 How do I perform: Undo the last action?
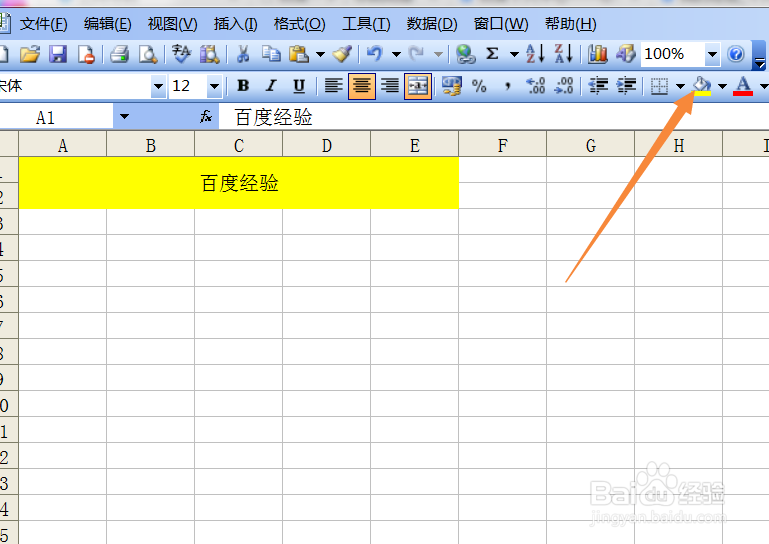(x=375, y=54)
